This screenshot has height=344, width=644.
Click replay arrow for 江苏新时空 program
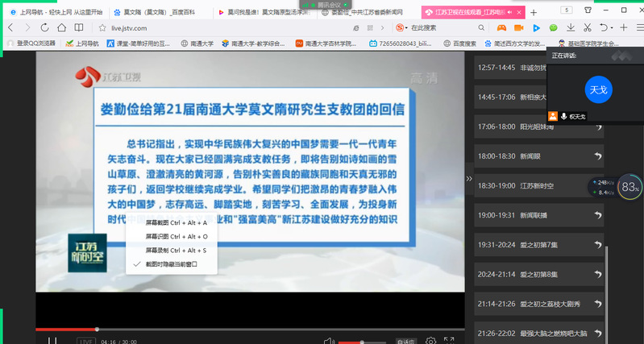tap(597, 186)
